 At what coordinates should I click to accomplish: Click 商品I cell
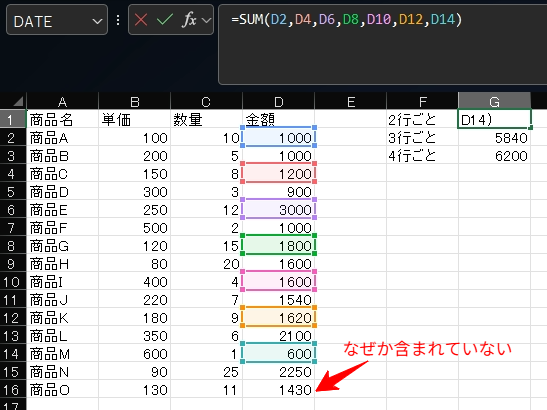point(62,282)
